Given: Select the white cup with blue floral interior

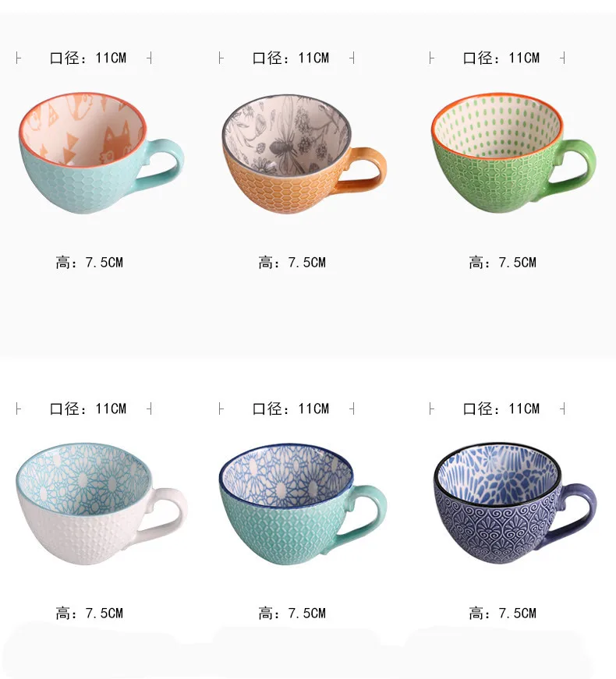Looking at the screenshot, I should point(101,503).
